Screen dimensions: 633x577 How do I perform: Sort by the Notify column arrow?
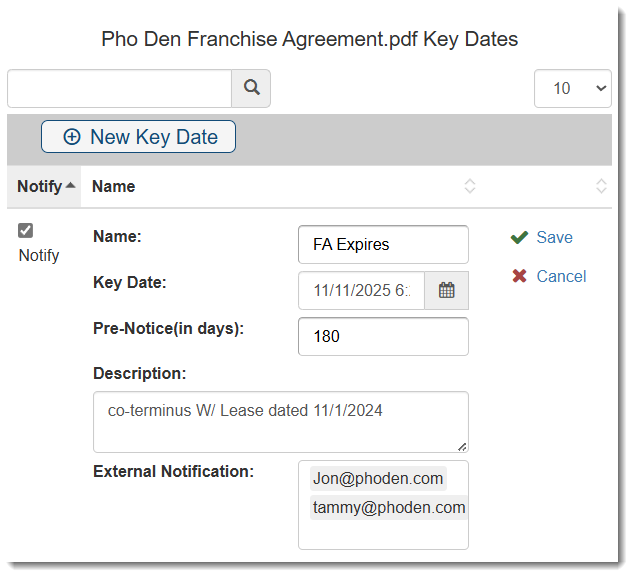pyautogui.click(x=70, y=186)
